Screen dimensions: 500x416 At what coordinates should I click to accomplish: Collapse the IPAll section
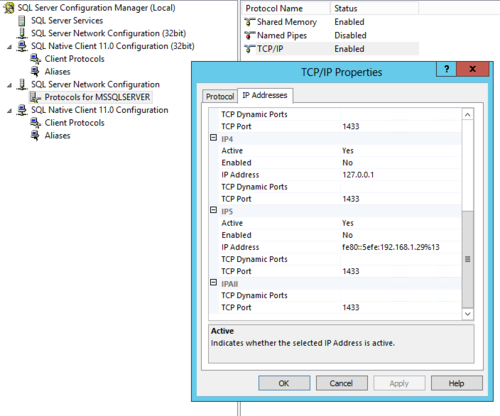point(213,283)
